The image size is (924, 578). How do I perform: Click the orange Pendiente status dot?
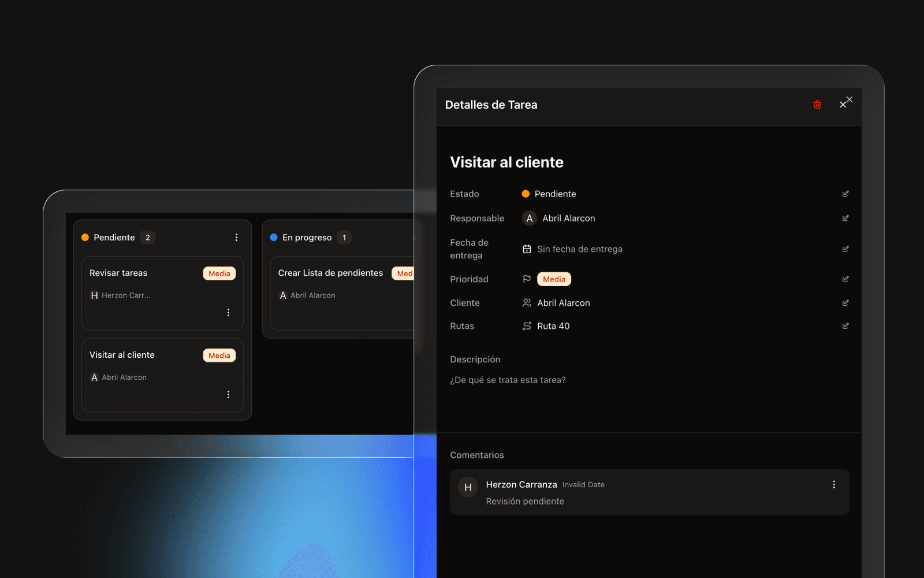coord(526,194)
